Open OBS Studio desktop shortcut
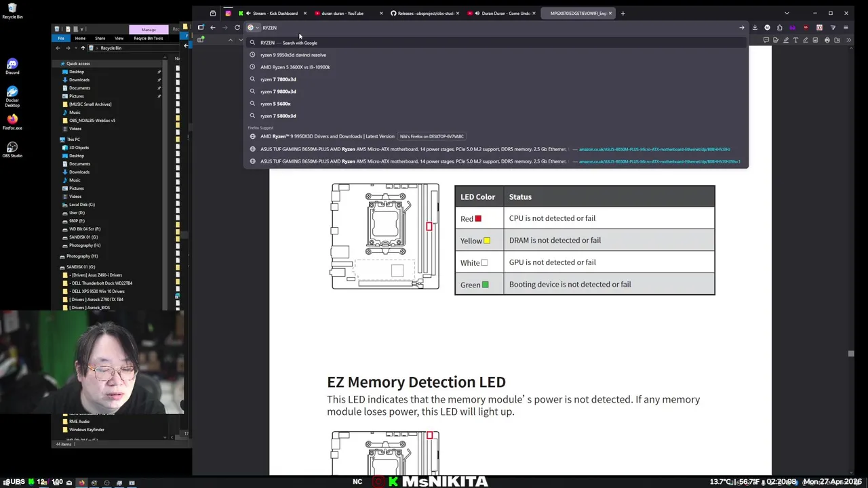 (12, 150)
